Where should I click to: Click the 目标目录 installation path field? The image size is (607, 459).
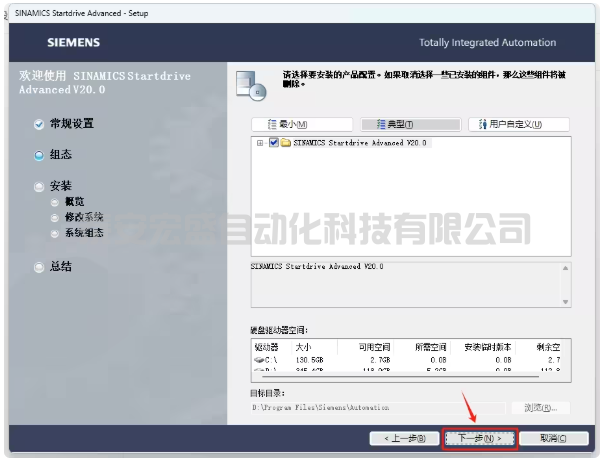[x=375, y=407]
